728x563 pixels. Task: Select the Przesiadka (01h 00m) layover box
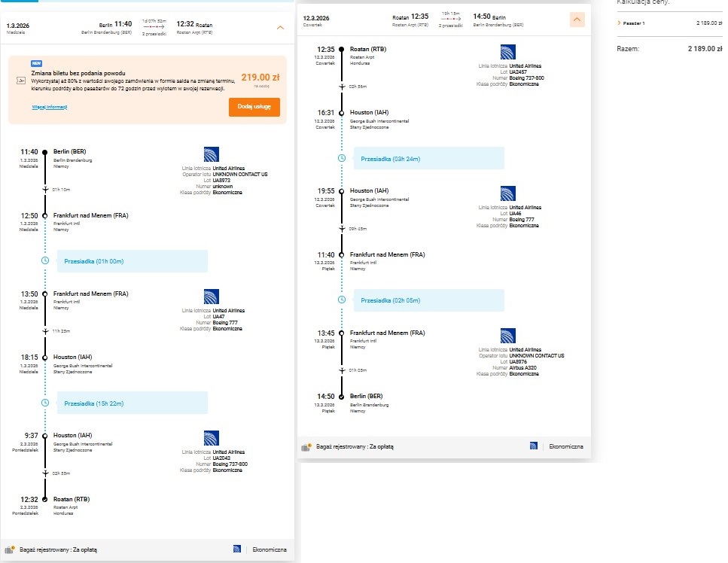click(x=133, y=261)
